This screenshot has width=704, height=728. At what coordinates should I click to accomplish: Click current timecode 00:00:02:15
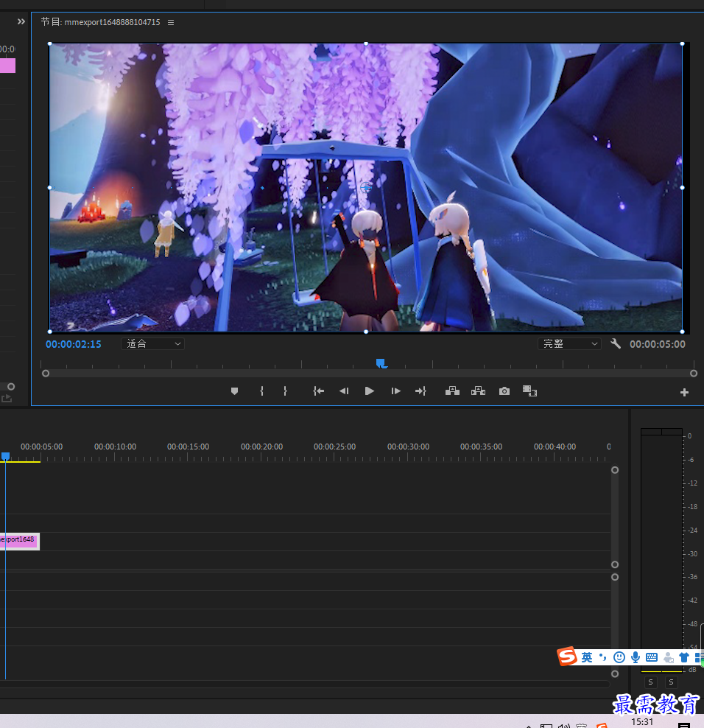[x=74, y=344]
